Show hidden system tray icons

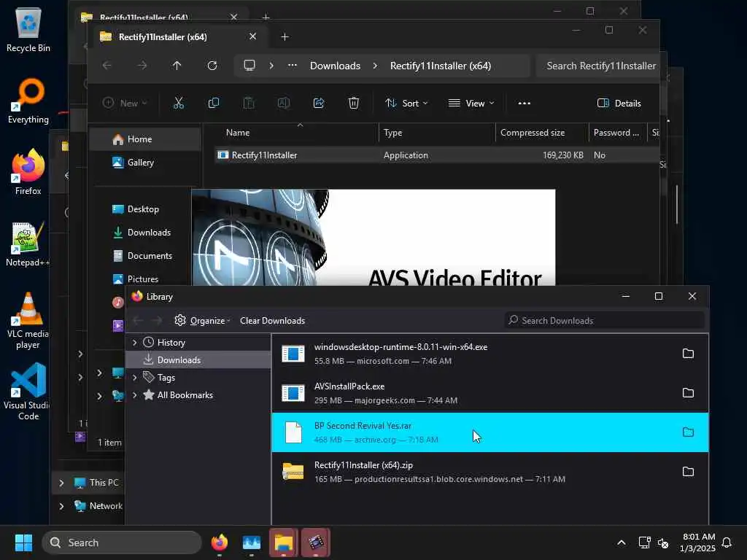tap(622, 542)
